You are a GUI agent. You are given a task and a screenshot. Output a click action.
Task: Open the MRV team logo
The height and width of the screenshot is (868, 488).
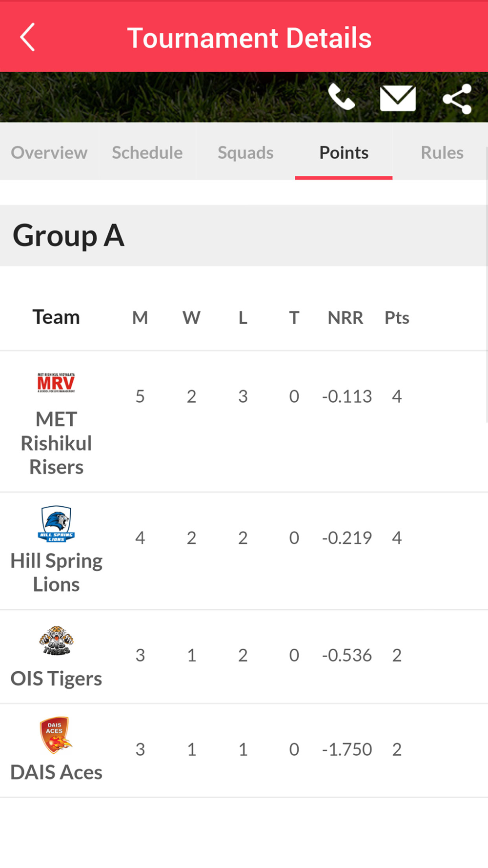[56, 383]
